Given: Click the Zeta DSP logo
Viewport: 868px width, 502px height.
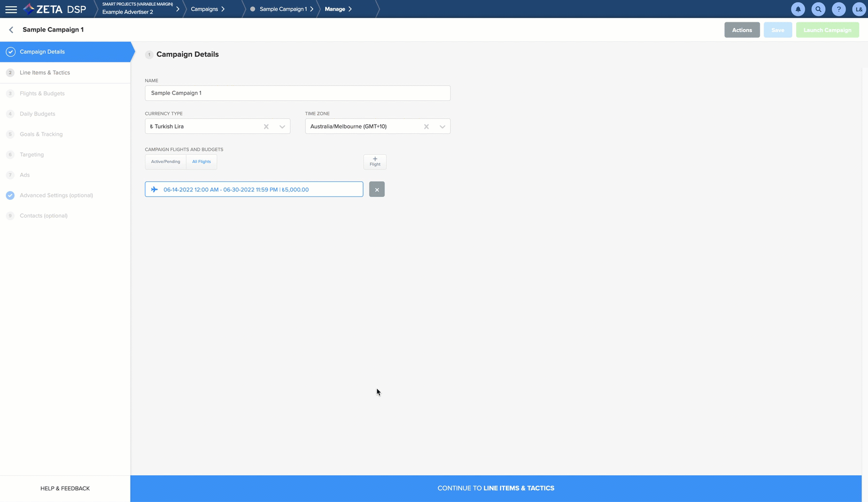Looking at the screenshot, I should click(x=55, y=9).
